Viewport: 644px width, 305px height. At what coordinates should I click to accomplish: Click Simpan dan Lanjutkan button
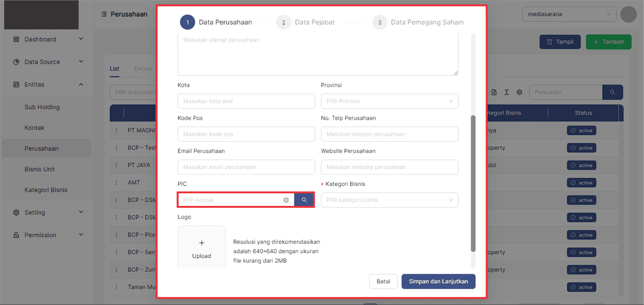438,281
